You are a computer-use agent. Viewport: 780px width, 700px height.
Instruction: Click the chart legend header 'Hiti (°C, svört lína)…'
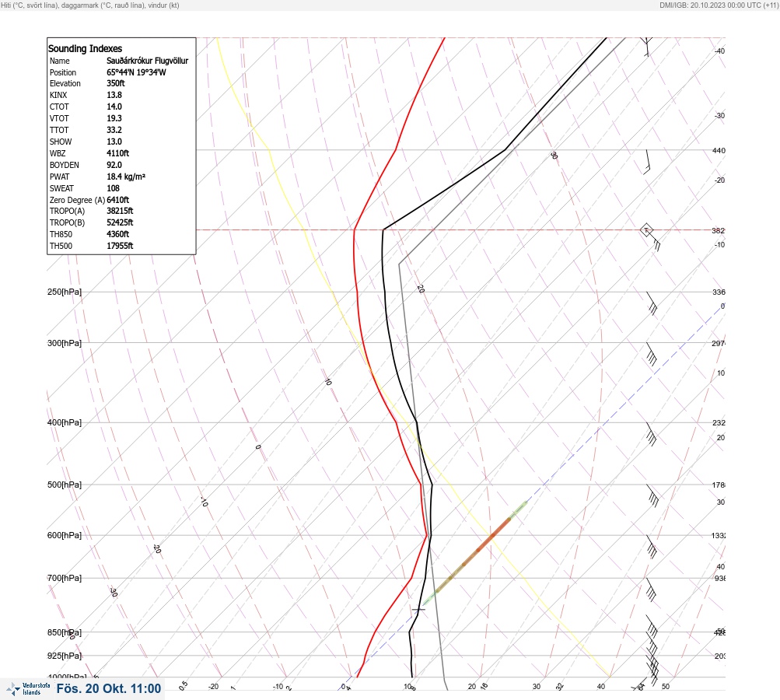[x=90, y=5]
